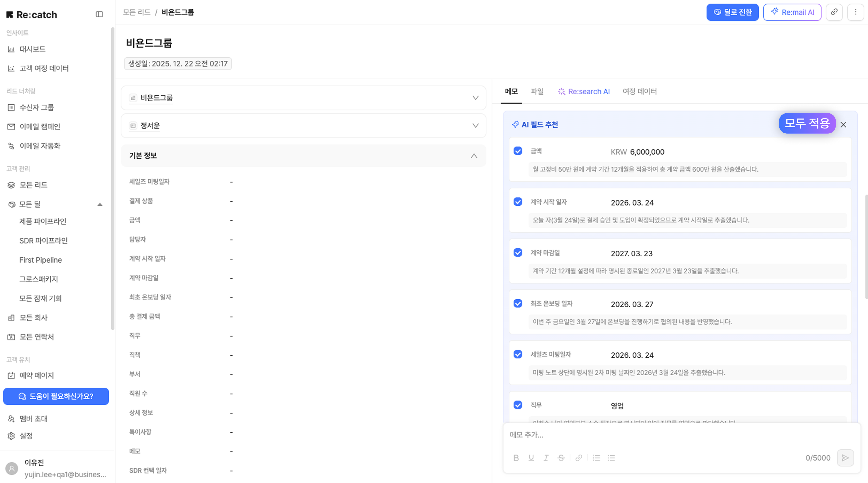This screenshot has width=868, height=483.
Task: Expand the 정서윤 contact dropdown
Action: pyautogui.click(x=475, y=126)
